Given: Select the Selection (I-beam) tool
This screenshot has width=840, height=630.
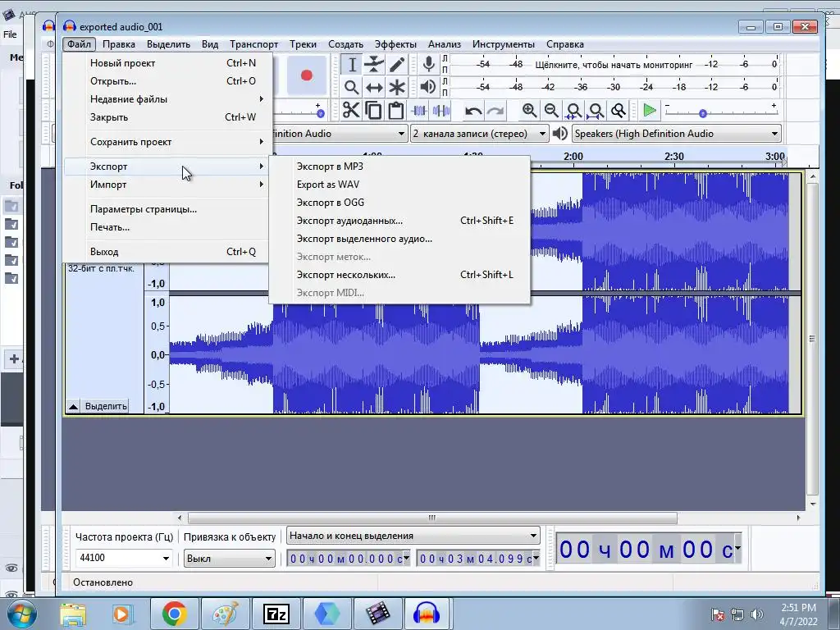Looking at the screenshot, I should [352, 65].
